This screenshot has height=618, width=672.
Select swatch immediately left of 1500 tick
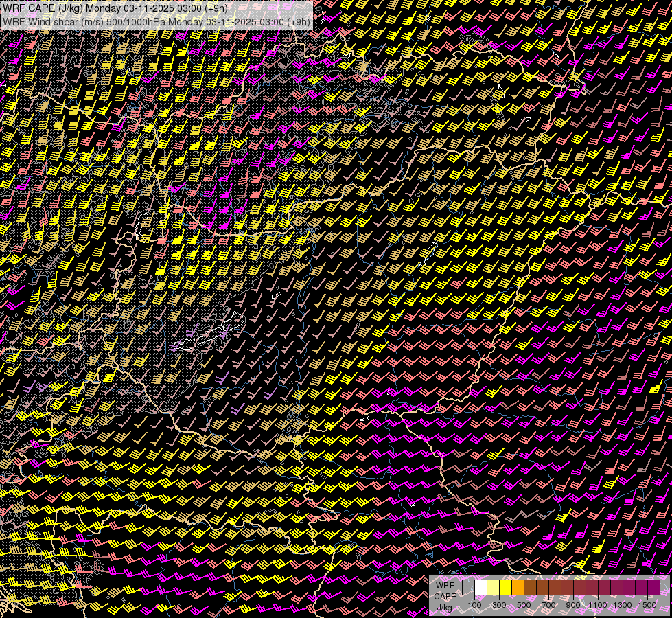click(641, 588)
